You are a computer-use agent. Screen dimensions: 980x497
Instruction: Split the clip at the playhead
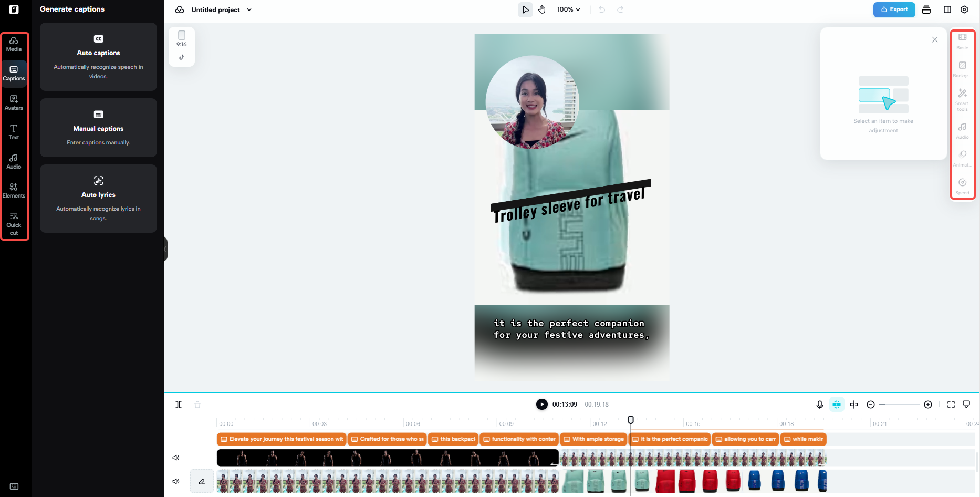[x=179, y=405]
